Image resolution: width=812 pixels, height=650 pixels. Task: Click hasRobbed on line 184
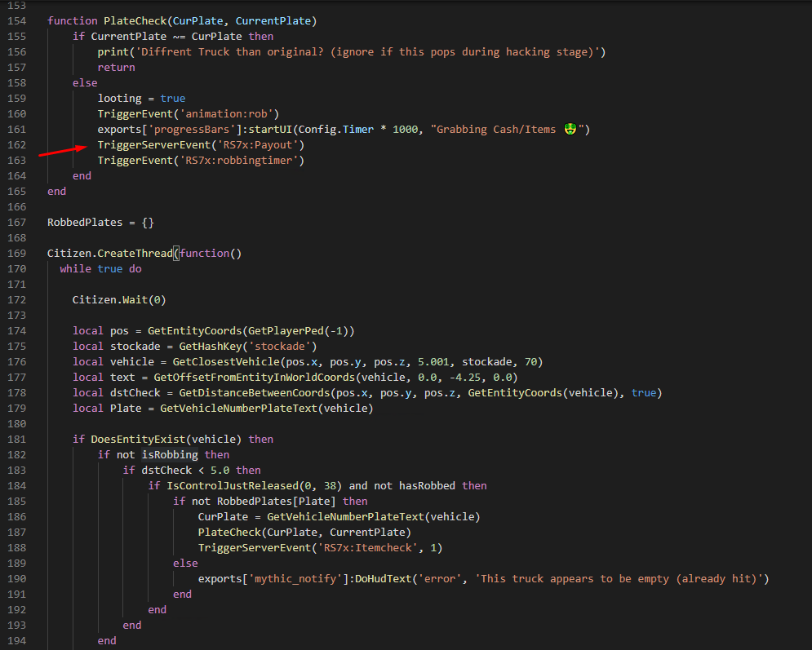(428, 486)
